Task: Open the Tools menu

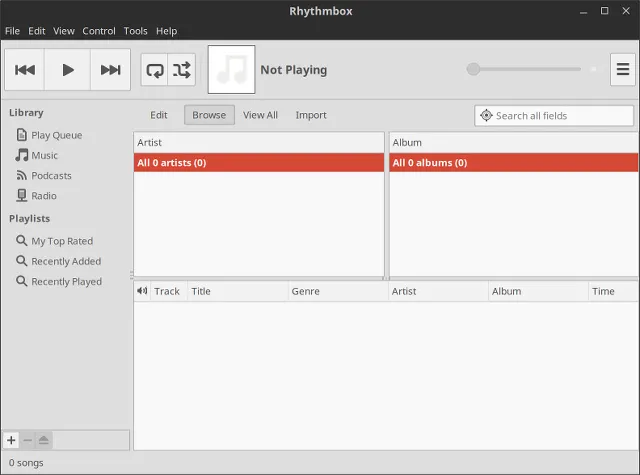Action: 135,31
